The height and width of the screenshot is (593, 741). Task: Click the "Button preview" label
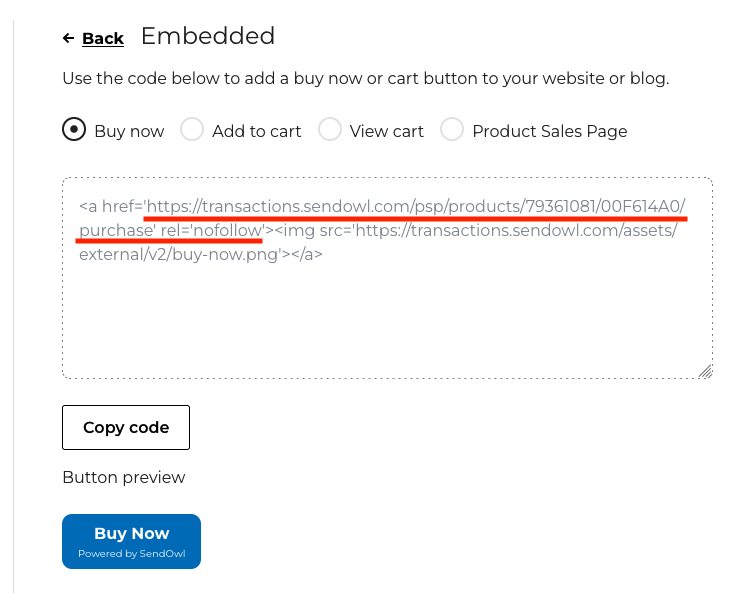point(123,477)
